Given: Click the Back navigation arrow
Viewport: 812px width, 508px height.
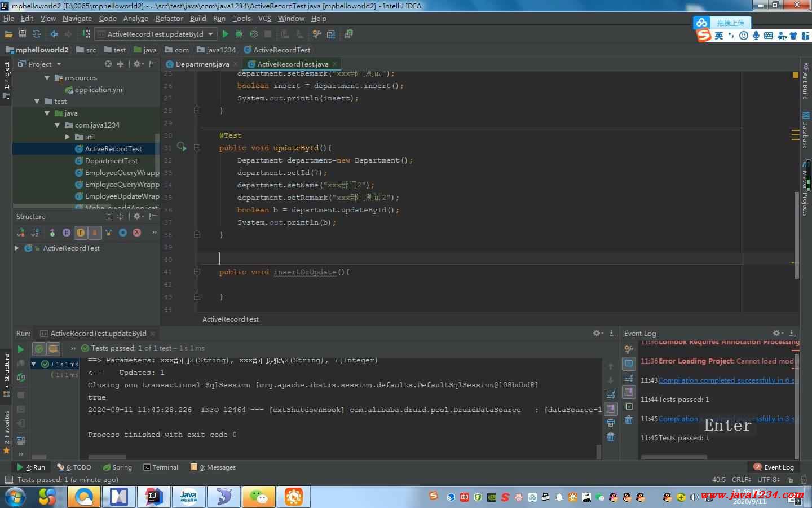Looking at the screenshot, I should point(54,34).
